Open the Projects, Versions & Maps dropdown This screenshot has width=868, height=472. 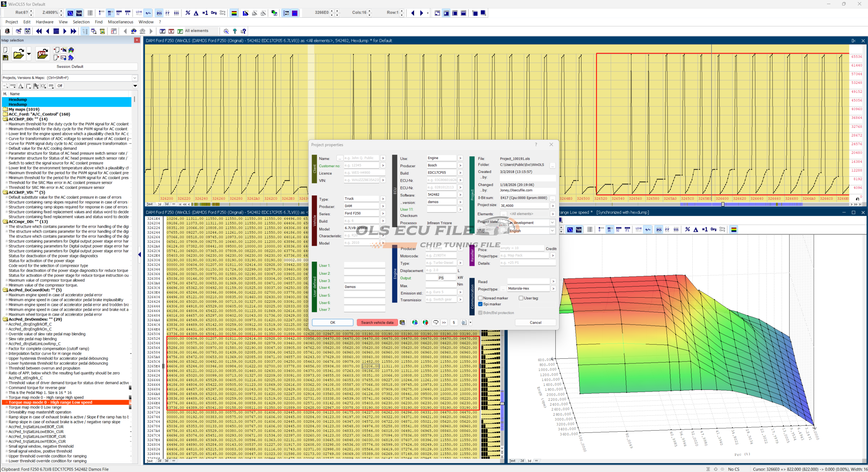(135, 78)
